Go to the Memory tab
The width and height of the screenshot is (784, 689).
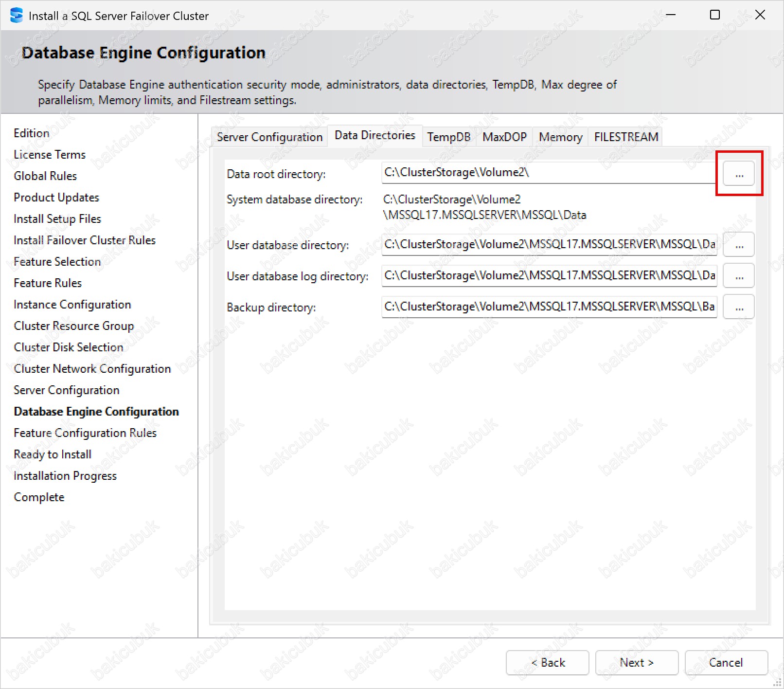560,137
